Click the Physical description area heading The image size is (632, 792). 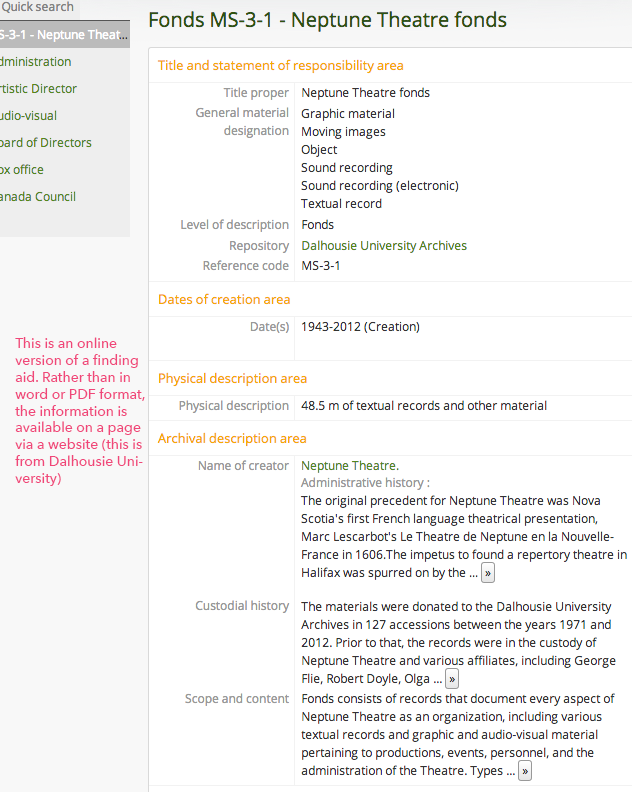pos(232,379)
